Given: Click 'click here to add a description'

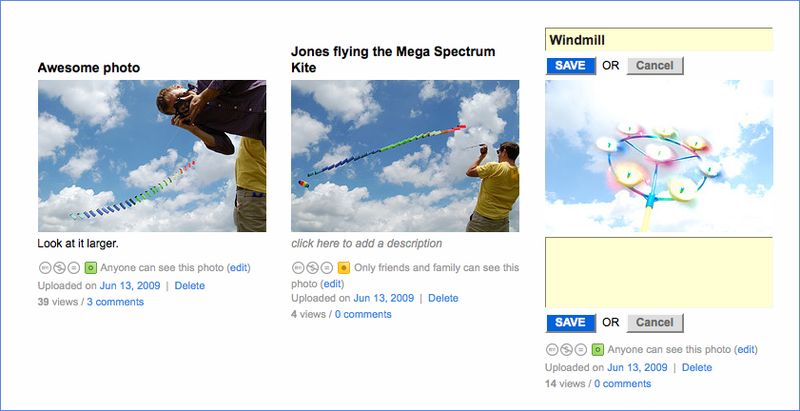Looking at the screenshot, I should [366, 243].
